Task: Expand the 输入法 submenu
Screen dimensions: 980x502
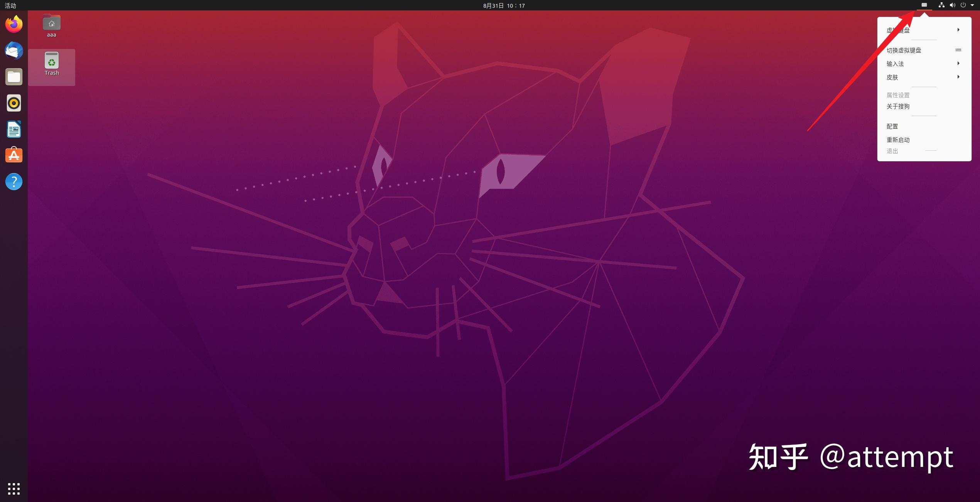Action: click(922, 63)
